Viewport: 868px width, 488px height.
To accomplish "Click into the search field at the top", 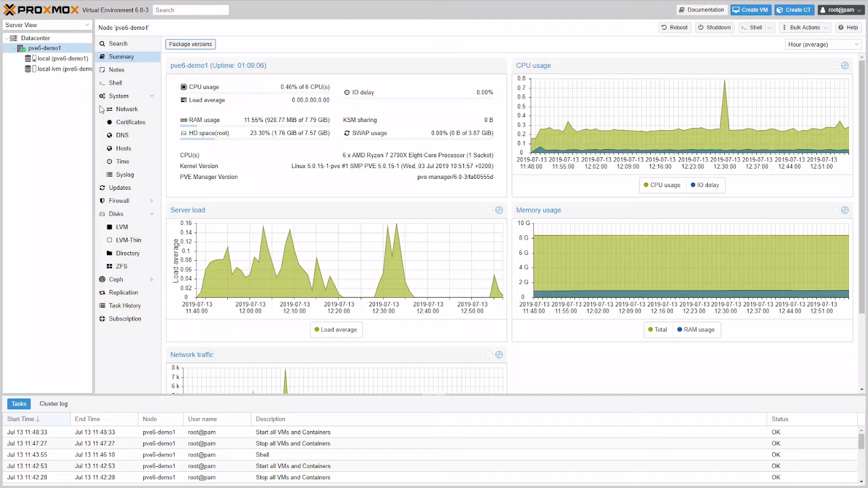I will 190,9.
